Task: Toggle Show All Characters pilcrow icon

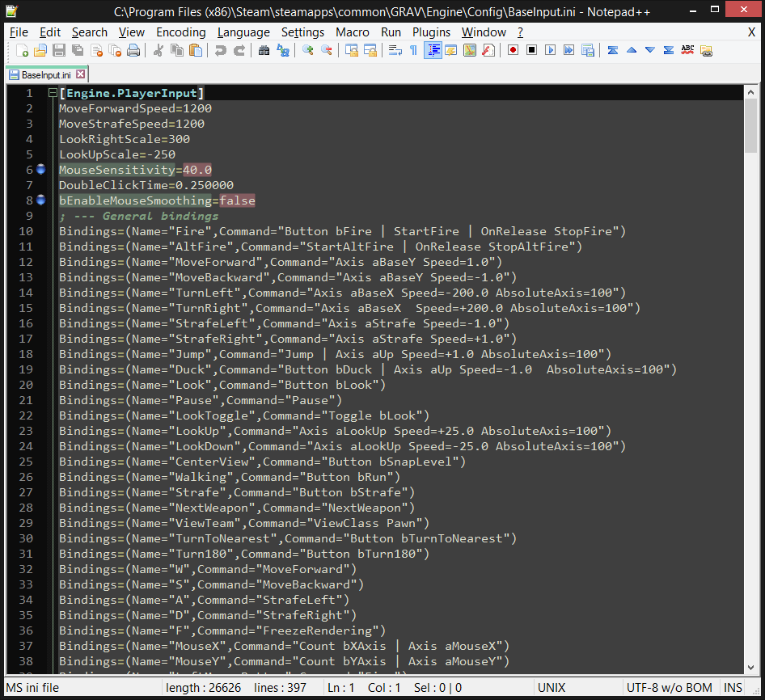Action: (x=414, y=50)
